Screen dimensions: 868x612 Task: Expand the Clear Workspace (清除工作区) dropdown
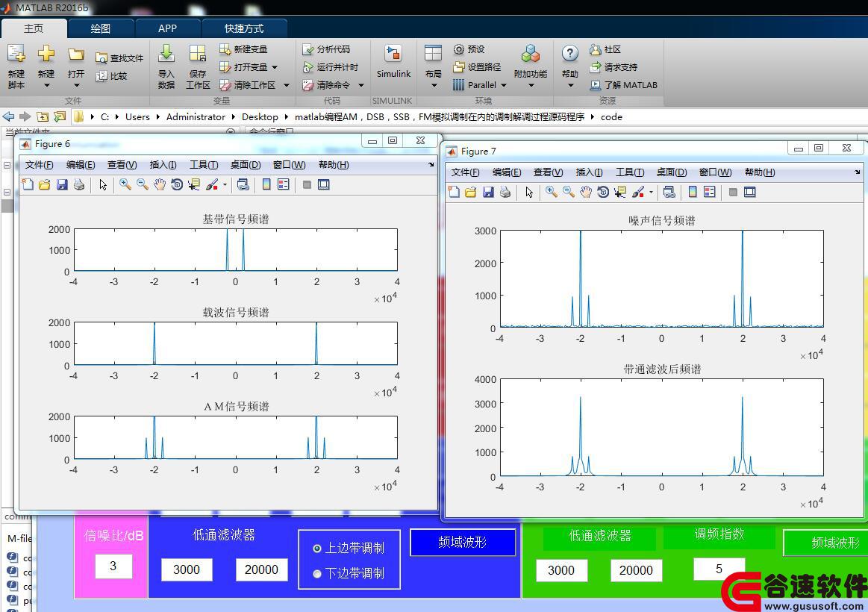286,84
